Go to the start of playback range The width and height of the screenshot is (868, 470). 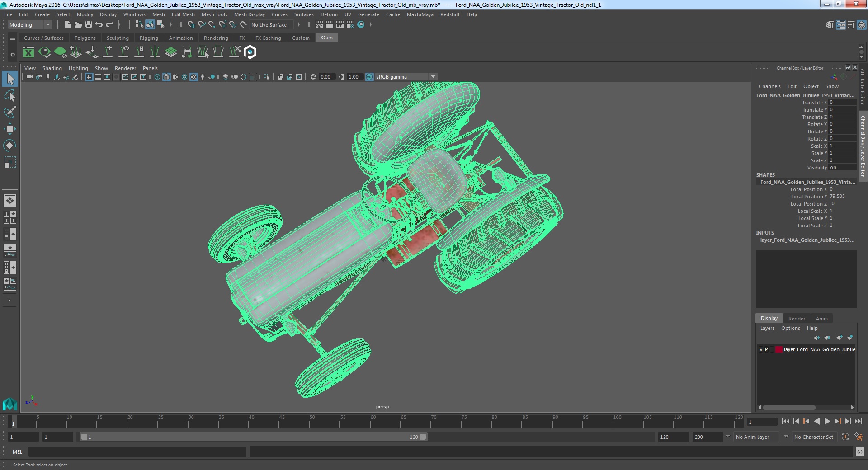(x=786, y=421)
